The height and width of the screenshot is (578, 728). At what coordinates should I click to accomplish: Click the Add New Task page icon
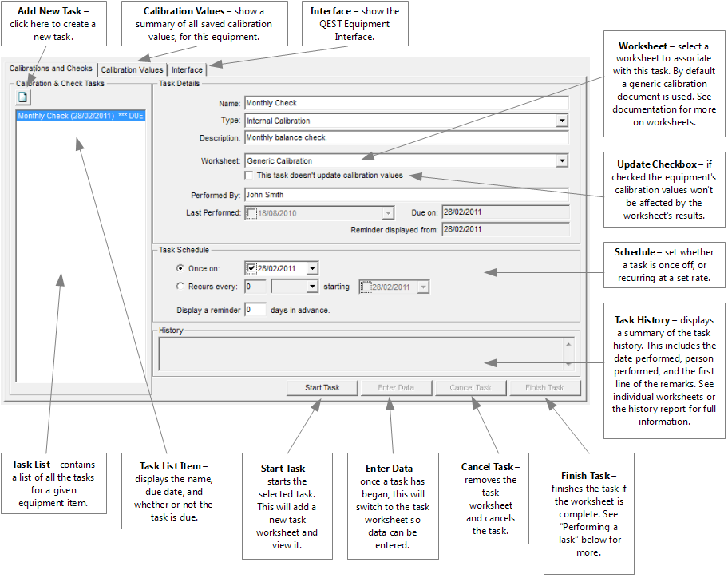[x=23, y=97]
